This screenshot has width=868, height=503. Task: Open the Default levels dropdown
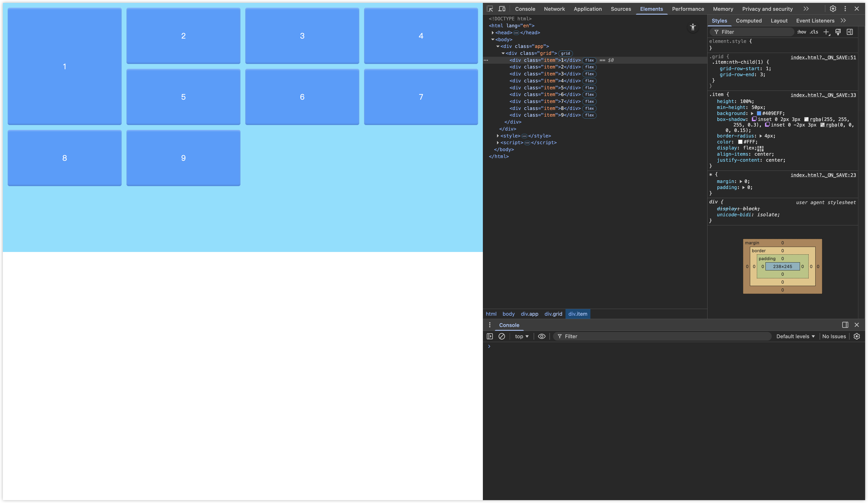point(795,336)
